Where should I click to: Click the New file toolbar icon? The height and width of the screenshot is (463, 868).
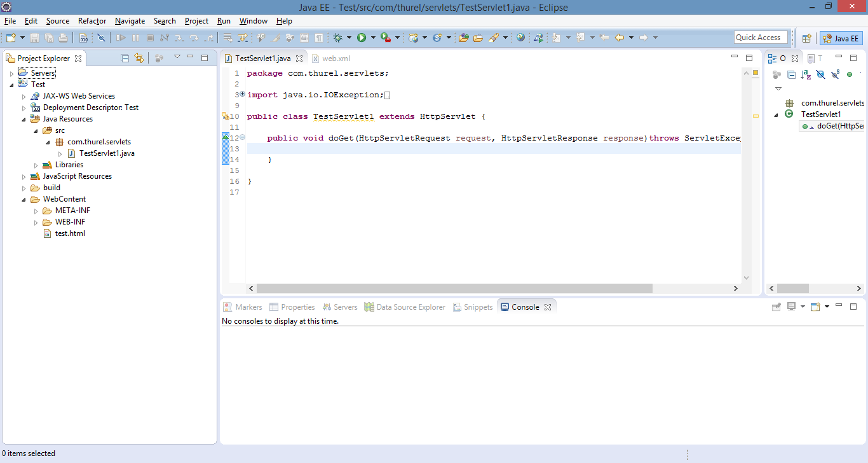11,38
